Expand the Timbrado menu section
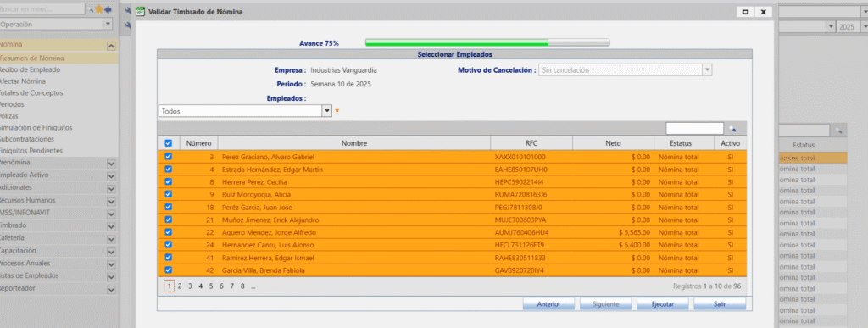 click(x=111, y=226)
